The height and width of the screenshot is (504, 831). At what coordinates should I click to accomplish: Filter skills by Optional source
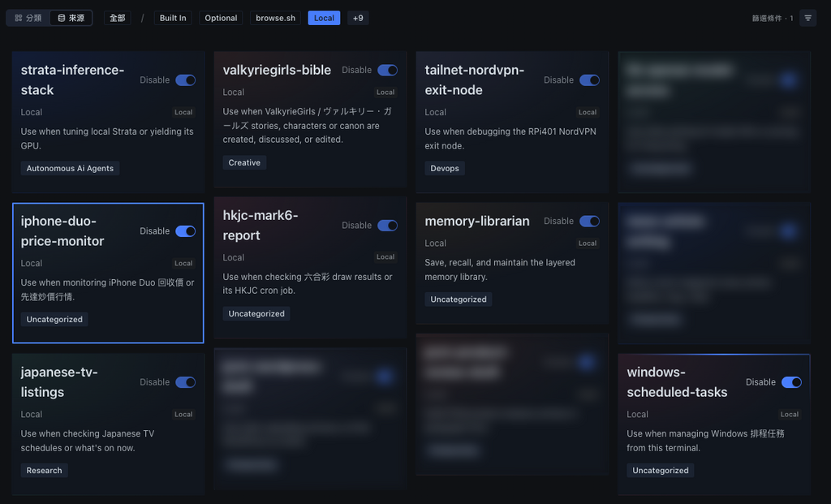(x=221, y=18)
